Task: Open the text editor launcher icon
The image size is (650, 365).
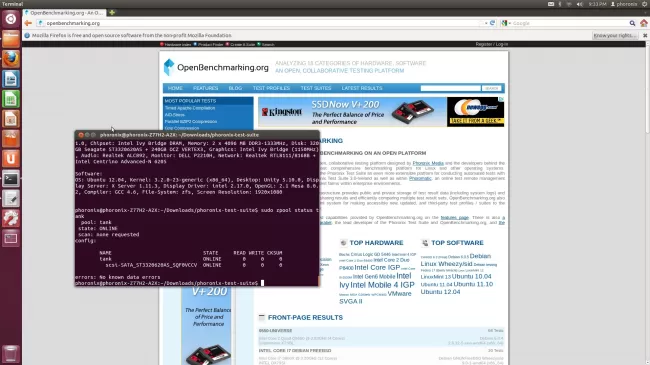Action: point(11,199)
